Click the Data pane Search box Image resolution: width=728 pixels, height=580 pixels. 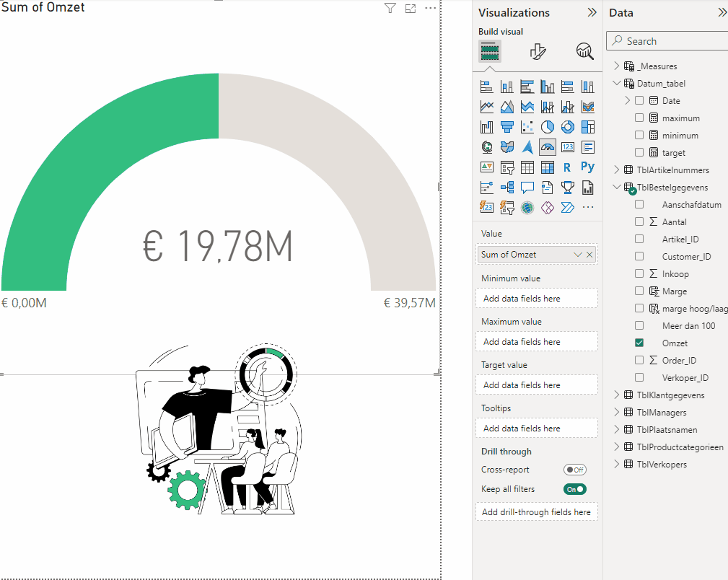[669, 41]
